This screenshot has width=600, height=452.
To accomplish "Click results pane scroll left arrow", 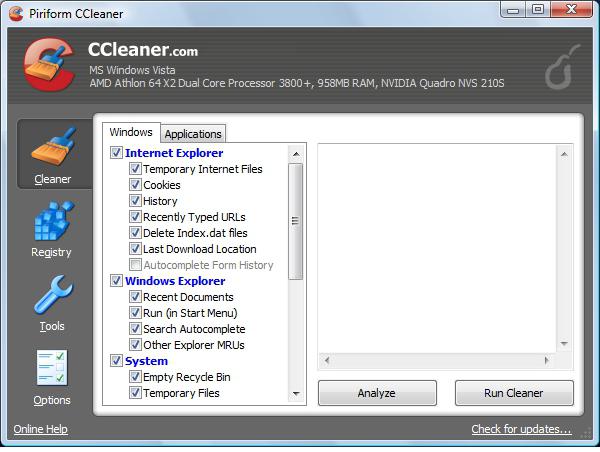I will pyautogui.click(x=327, y=360).
